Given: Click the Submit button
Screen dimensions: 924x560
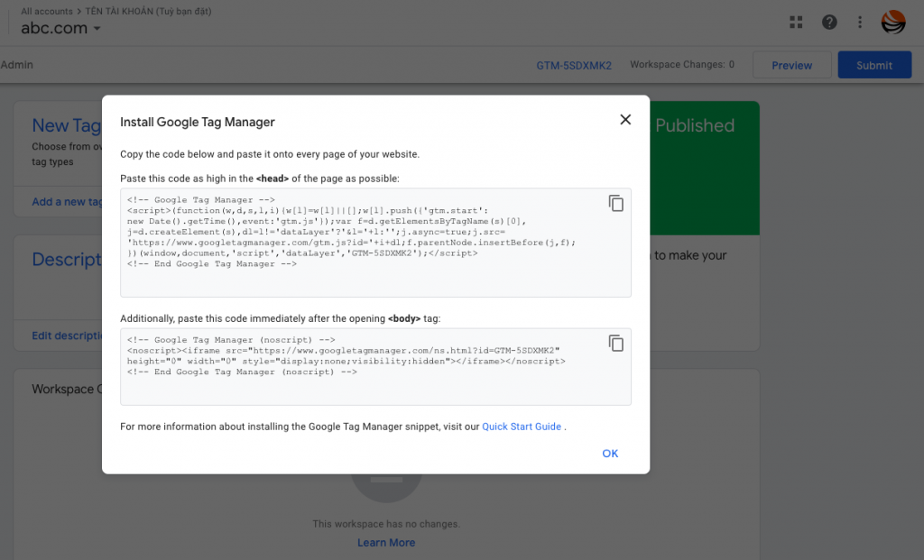Looking at the screenshot, I should click(x=873, y=65).
